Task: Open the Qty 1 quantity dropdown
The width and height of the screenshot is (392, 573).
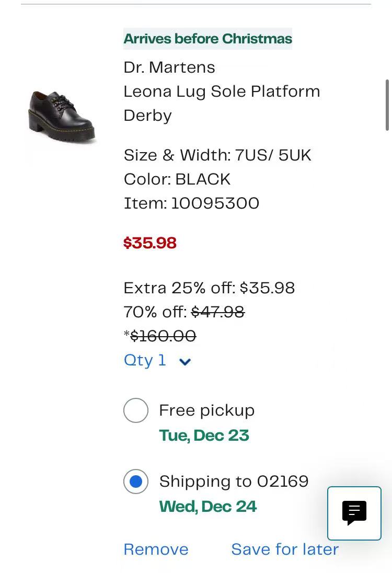Action: click(157, 360)
